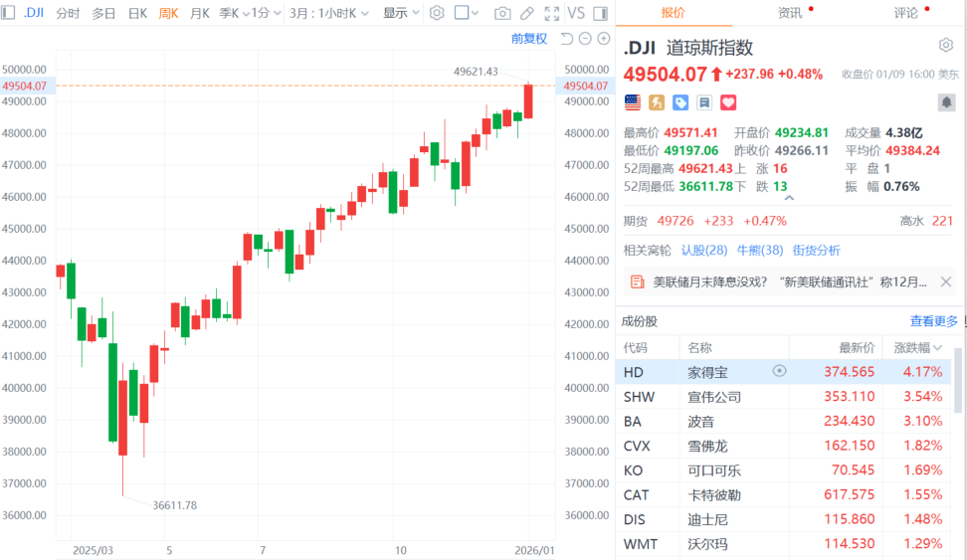This screenshot has height=560, width=967.
Task: Click the 36611.78 low label on chart
Action: 174,505
